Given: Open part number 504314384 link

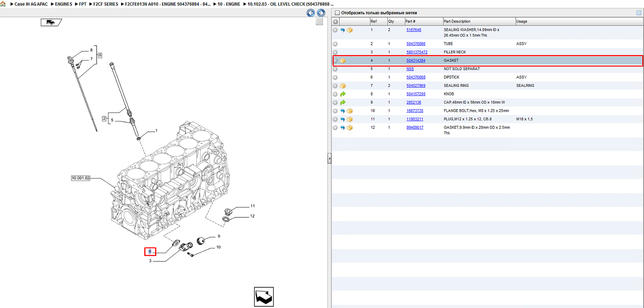Looking at the screenshot, I should point(416,61).
